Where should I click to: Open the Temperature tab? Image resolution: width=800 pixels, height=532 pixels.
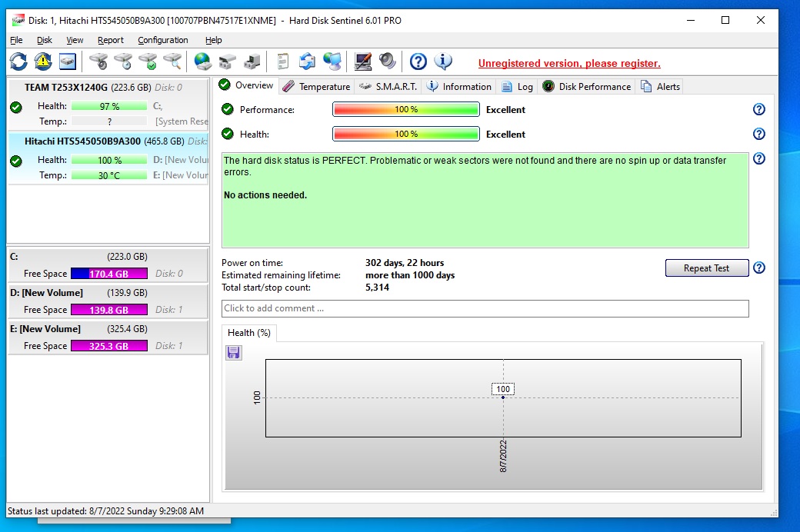(x=316, y=87)
